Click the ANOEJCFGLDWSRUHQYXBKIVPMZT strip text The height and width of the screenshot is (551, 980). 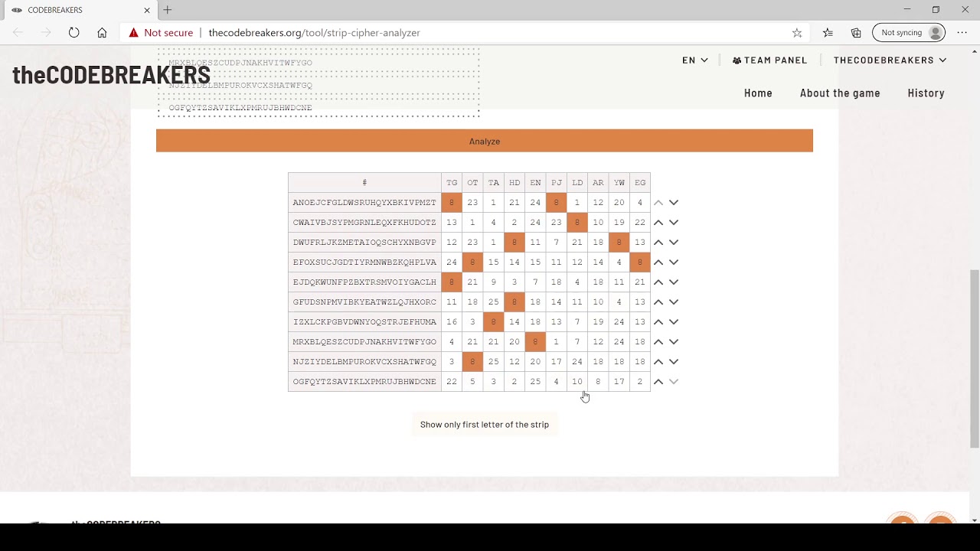(x=364, y=203)
